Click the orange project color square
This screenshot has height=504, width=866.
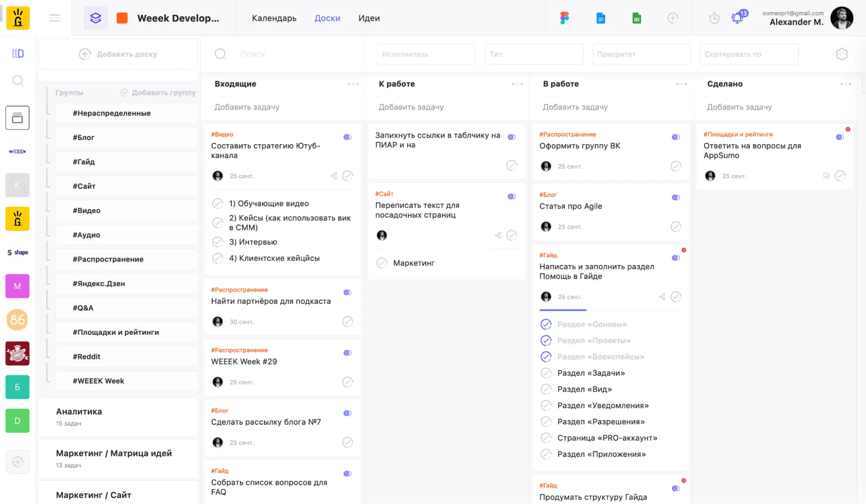122,18
